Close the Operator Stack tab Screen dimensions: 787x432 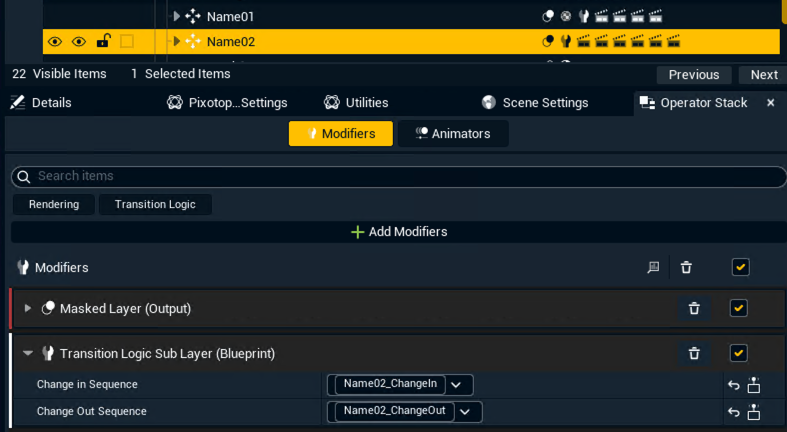770,103
